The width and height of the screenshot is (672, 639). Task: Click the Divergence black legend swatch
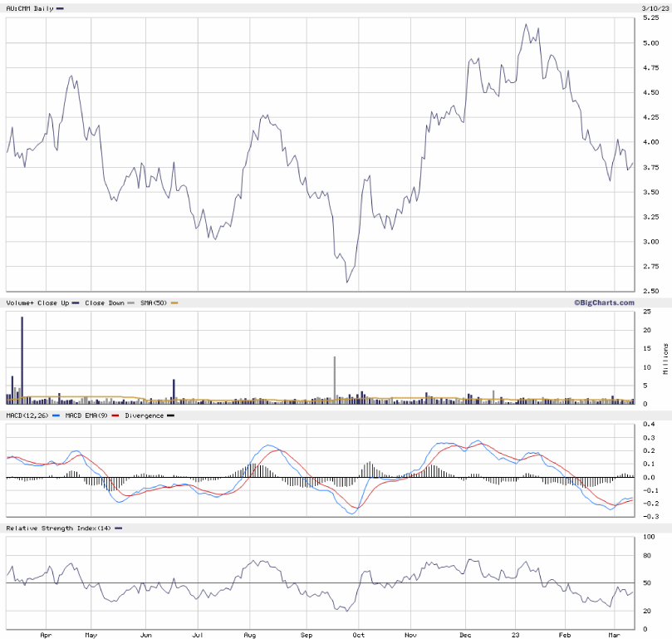pyautogui.click(x=171, y=415)
